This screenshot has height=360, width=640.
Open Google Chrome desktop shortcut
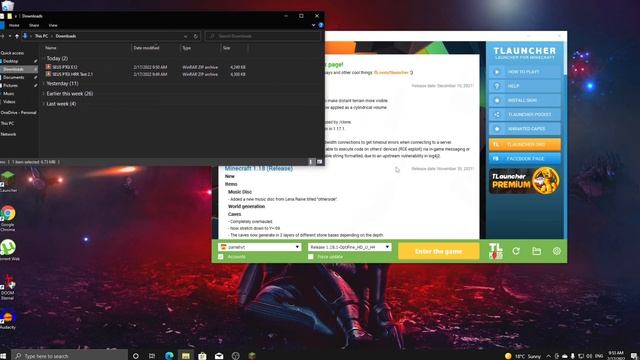pos(8,218)
